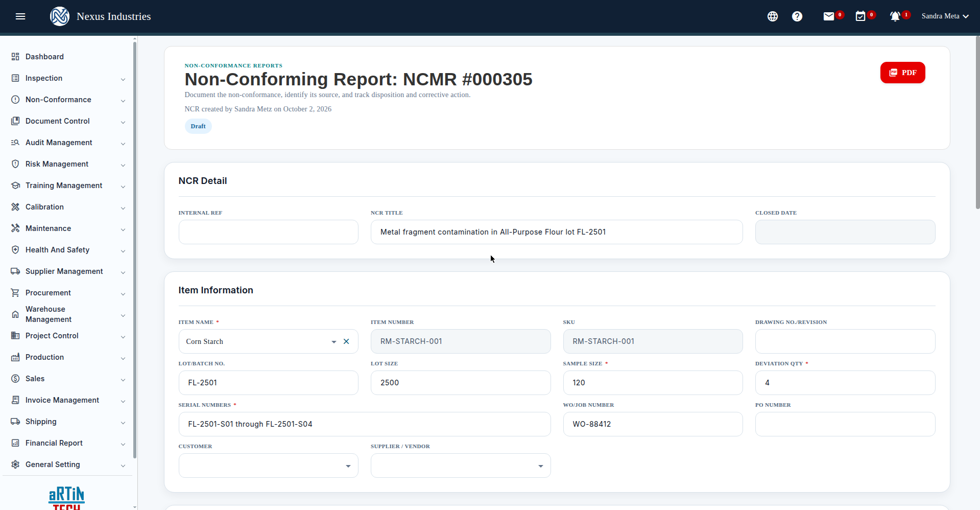This screenshot has height=510, width=980.
Task: Click the Deviation Qty field
Action: click(845, 383)
